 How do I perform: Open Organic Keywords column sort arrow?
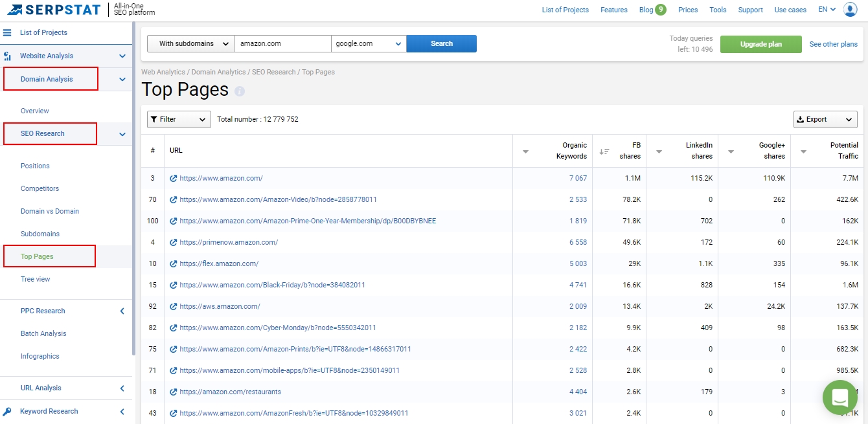tap(525, 151)
